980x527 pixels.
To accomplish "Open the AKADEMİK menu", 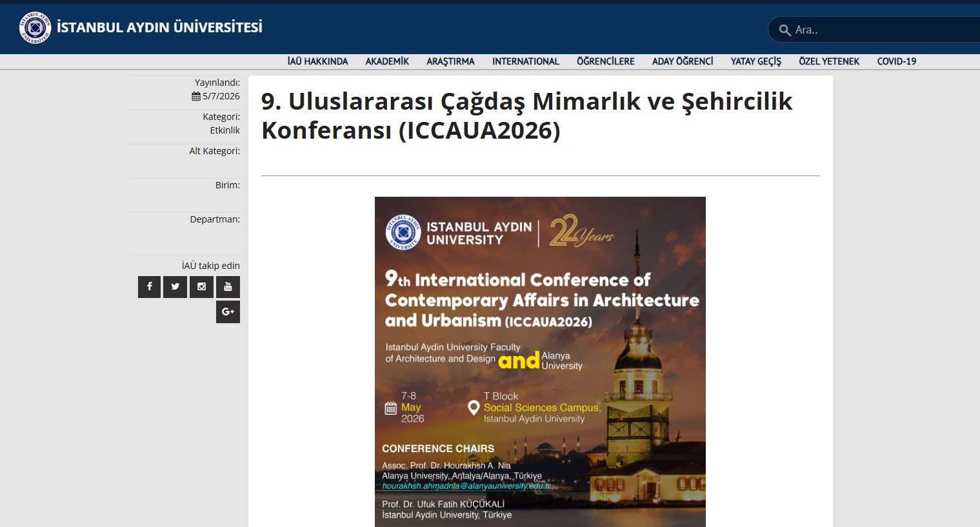I will [x=387, y=61].
